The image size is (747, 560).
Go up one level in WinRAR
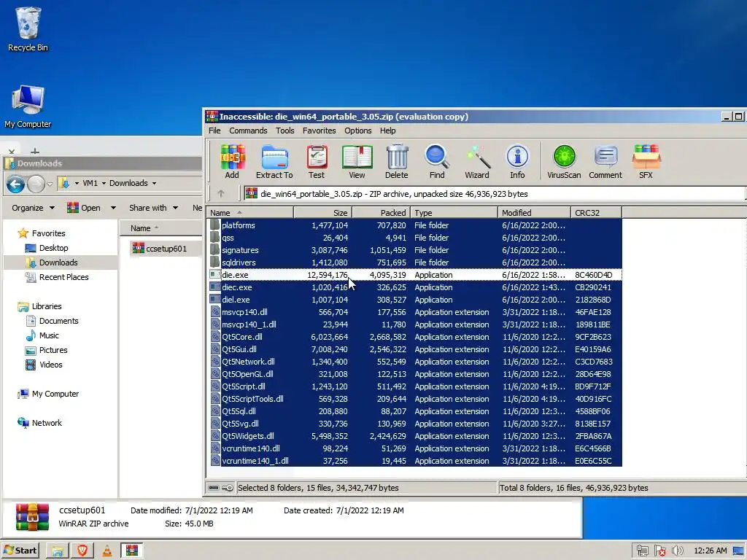(220, 194)
